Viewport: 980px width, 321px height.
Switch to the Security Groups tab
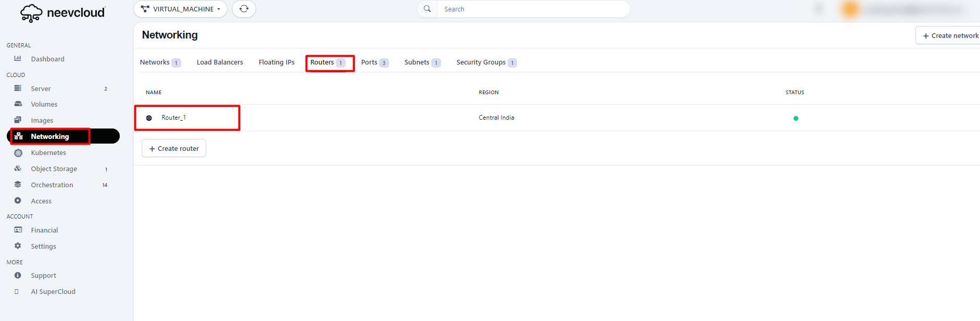point(481,62)
